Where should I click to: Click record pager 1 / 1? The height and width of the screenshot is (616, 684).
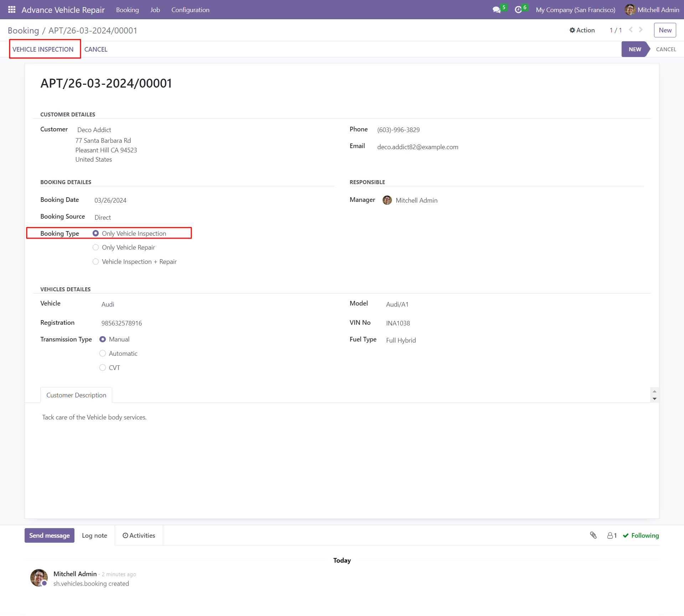pyautogui.click(x=616, y=30)
